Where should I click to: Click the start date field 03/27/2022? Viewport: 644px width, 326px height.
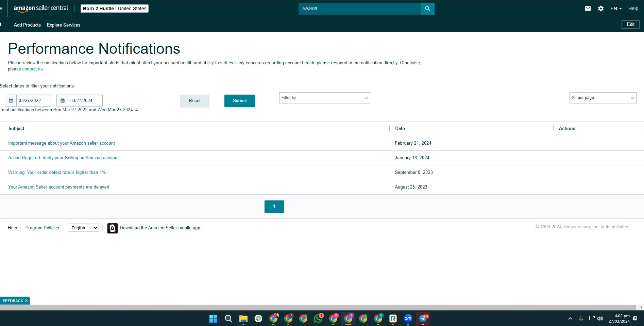[34, 101]
